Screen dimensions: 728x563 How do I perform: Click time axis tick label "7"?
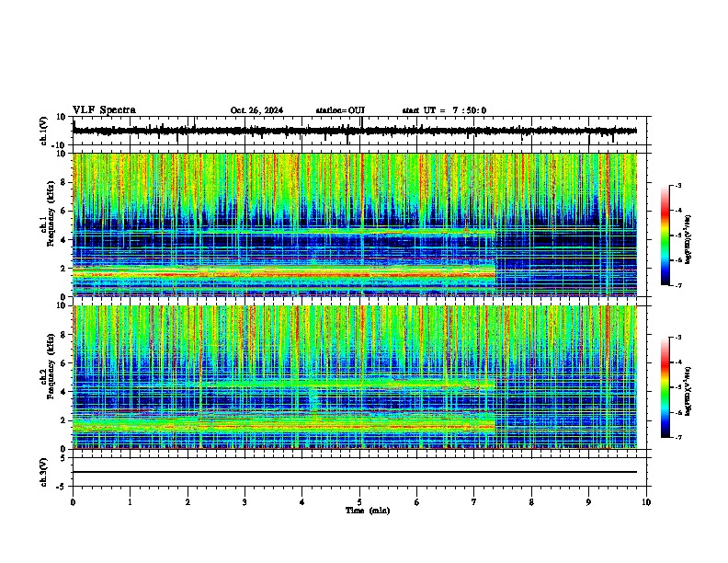(x=474, y=502)
